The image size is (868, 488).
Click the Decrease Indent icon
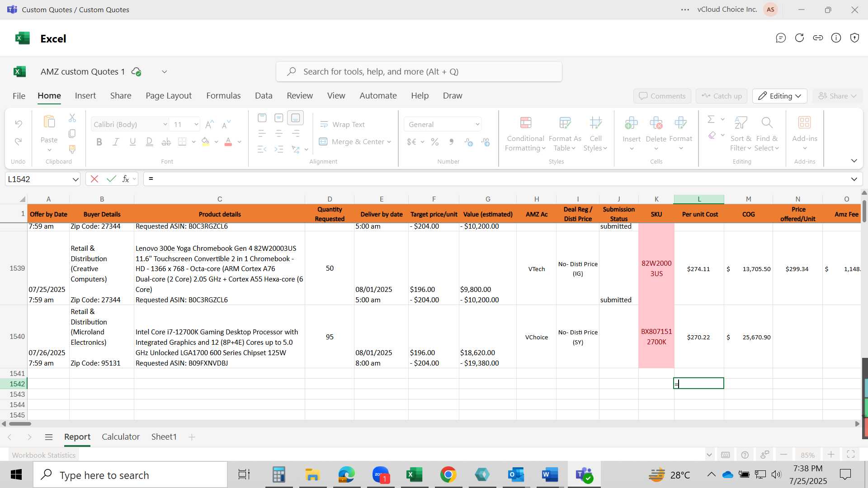tap(262, 149)
